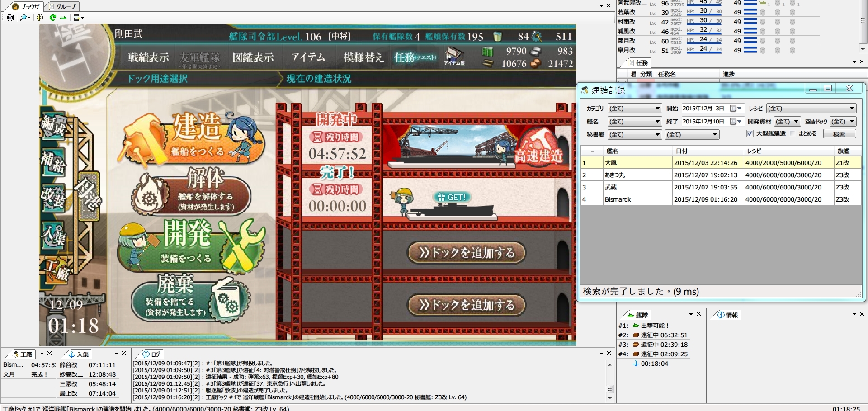Switch to the グループ tab
The height and width of the screenshot is (411, 868).
click(62, 7)
